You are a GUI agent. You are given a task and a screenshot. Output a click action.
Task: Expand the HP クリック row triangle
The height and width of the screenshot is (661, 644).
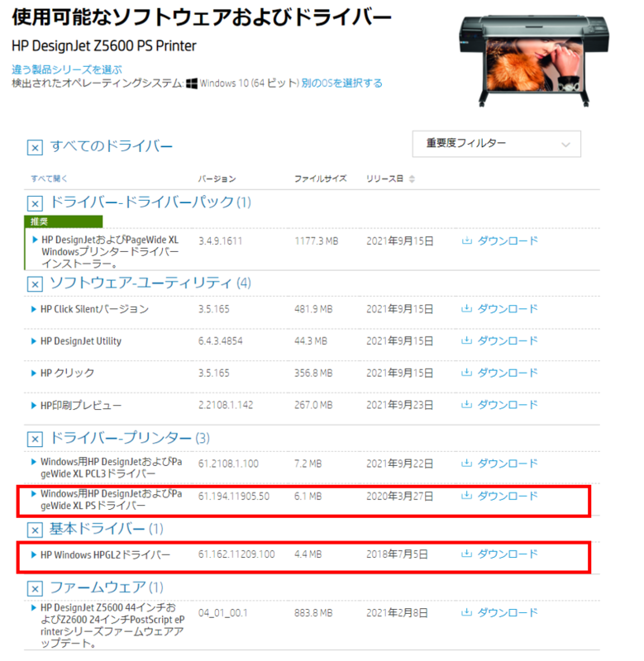34,373
